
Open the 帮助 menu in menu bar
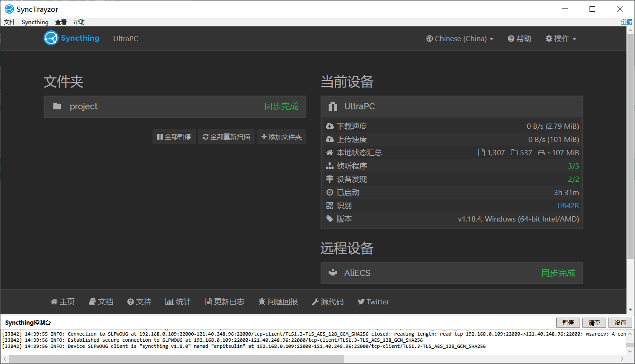79,22
